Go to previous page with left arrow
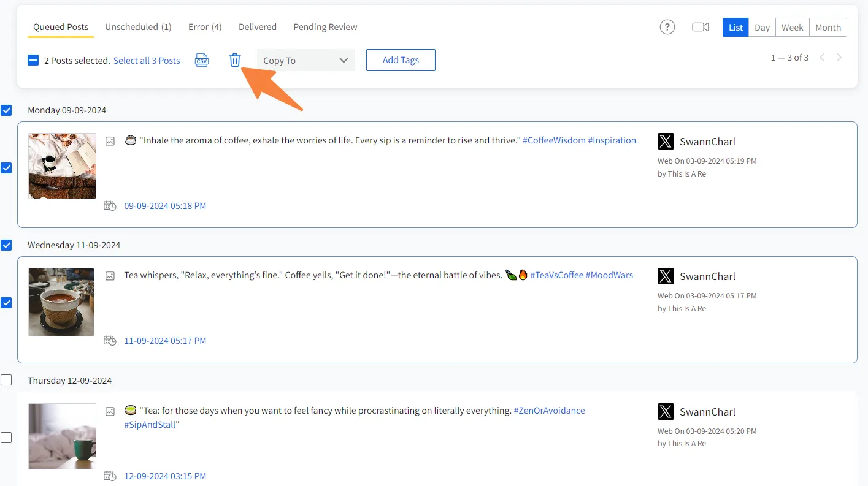 [x=822, y=58]
